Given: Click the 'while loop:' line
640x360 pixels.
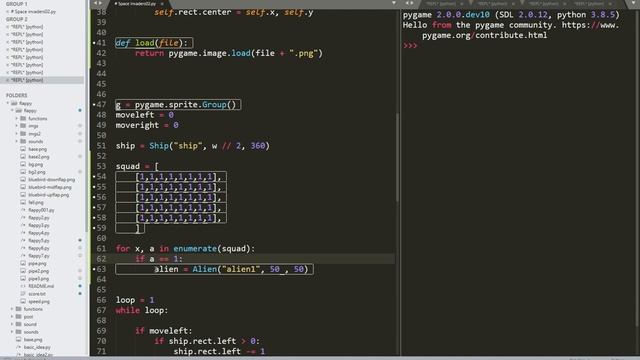Looking at the screenshot, I should coord(142,310).
